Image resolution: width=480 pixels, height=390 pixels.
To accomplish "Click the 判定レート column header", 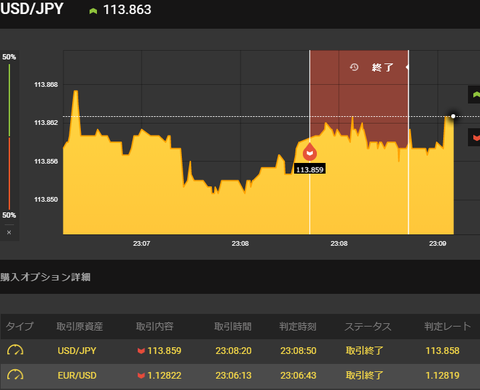I will [x=447, y=326].
